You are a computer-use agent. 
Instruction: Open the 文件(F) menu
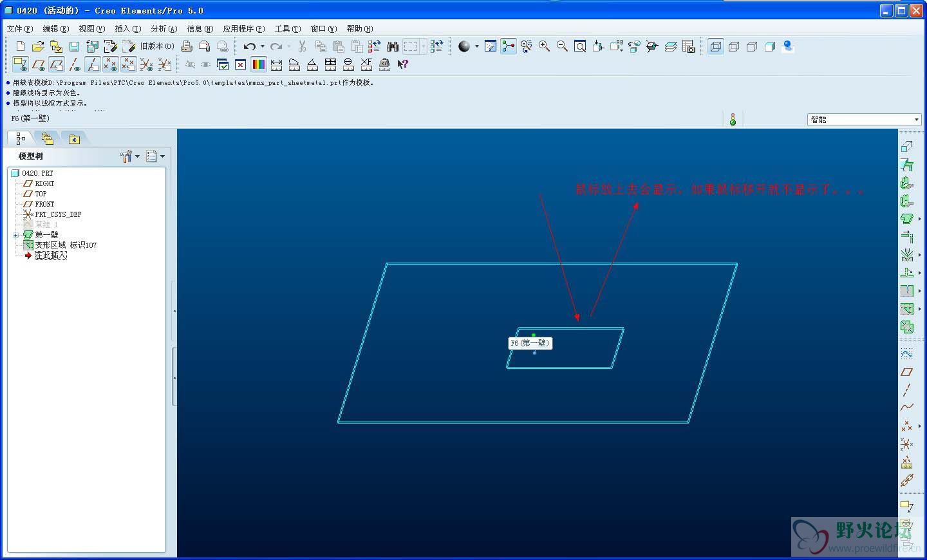pyautogui.click(x=20, y=29)
